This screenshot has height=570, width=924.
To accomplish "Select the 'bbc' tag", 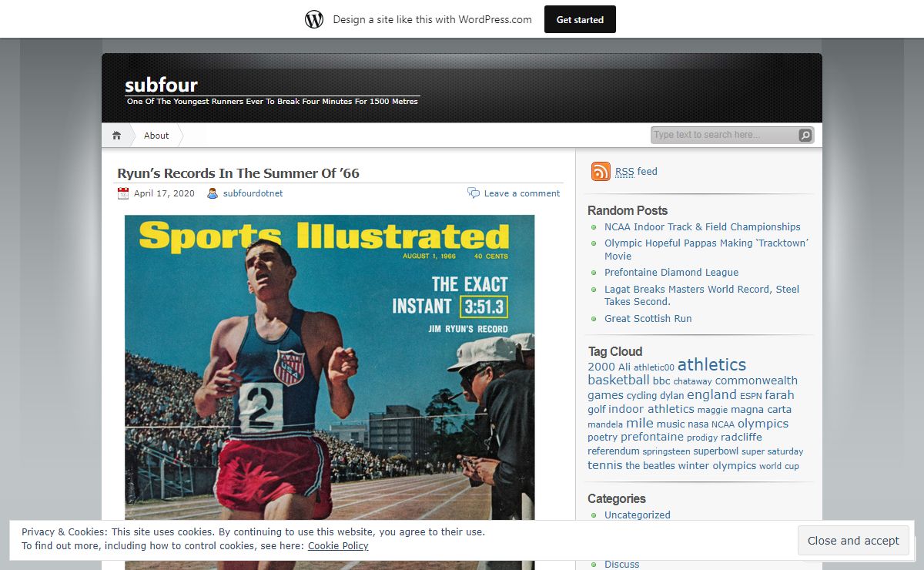I will 661,381.
